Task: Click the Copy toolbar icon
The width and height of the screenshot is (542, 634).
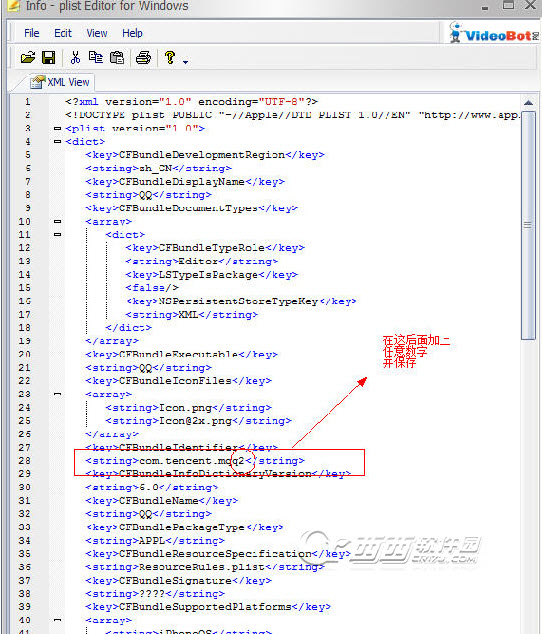Action: coord(96,57)
